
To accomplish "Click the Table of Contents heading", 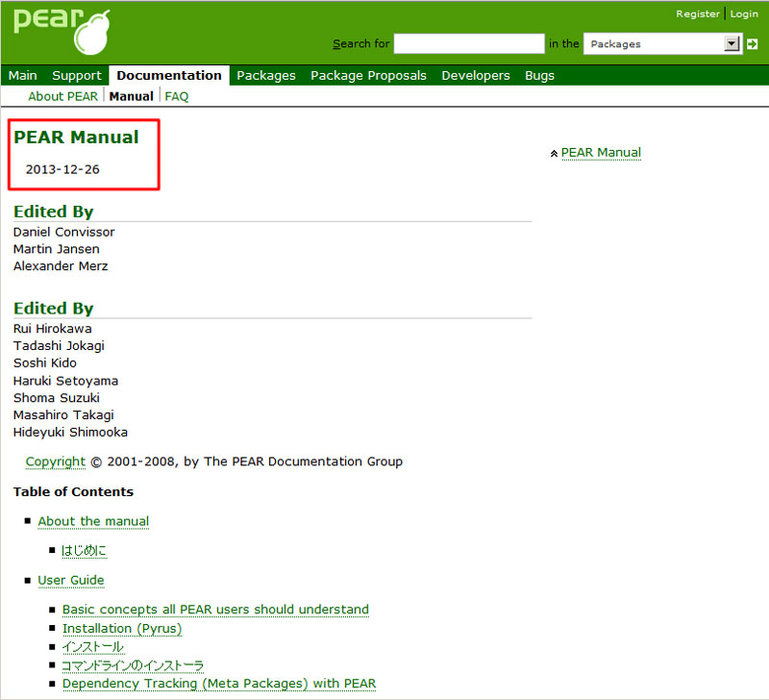I will point(74,492).
